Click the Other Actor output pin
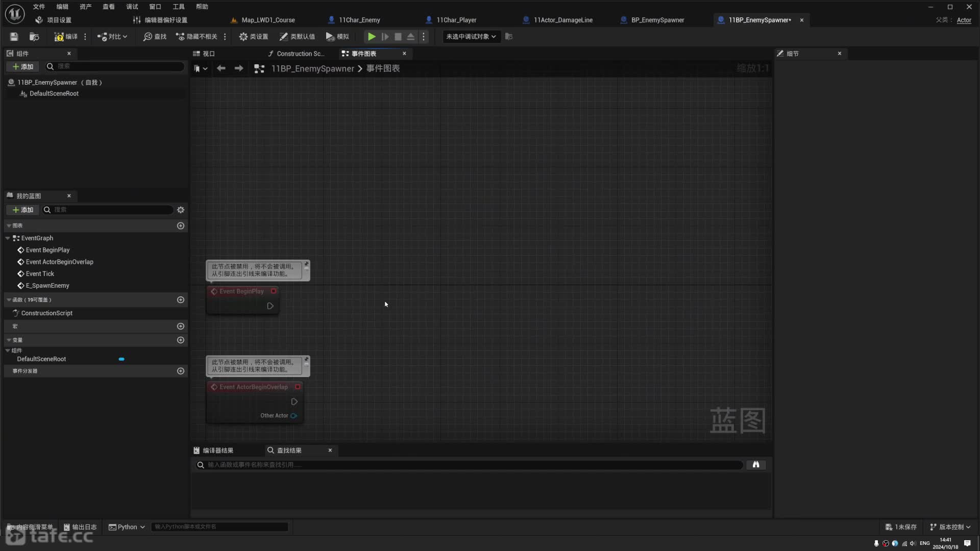The image size is (980, 551). (294, 416)
